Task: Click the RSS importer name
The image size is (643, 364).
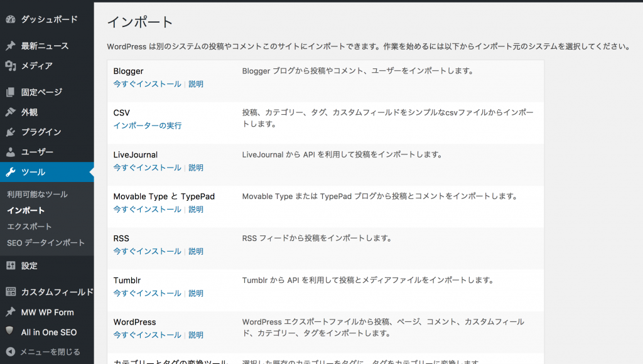Action: click(121, 238)
